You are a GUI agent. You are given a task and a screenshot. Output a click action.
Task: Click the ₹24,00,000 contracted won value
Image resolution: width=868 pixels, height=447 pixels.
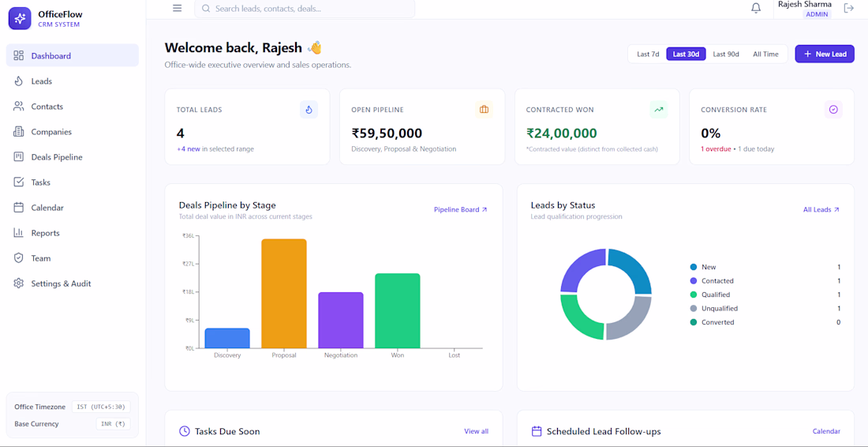point(562,133)
